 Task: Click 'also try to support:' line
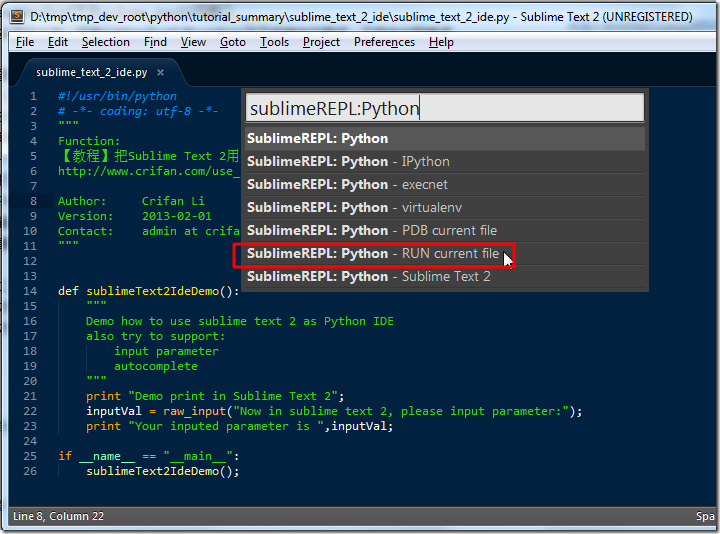(x=156, y=336)
